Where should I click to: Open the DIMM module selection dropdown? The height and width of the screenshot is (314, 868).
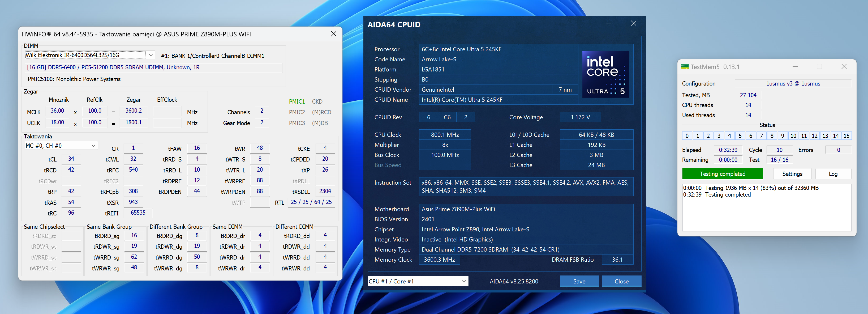(x=151, y=55)
